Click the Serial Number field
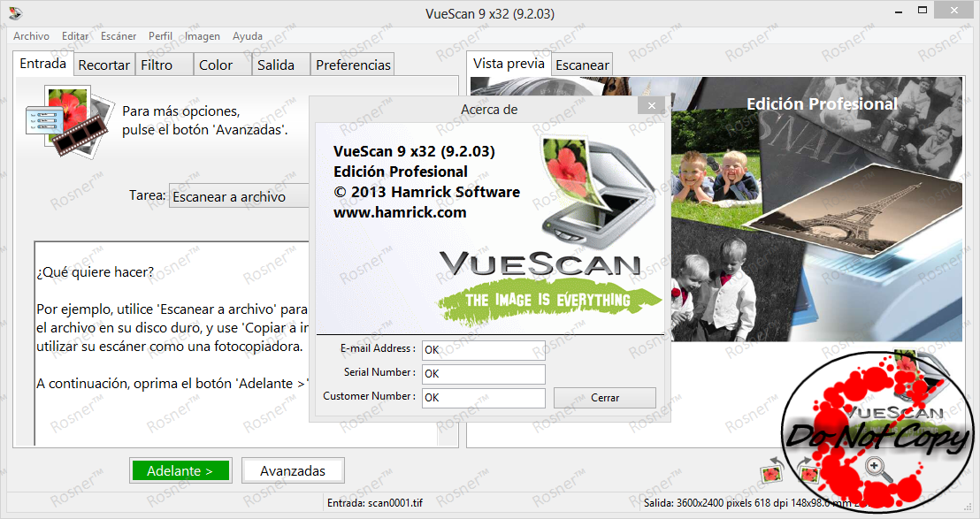980x519 pixels. [484, 373]
